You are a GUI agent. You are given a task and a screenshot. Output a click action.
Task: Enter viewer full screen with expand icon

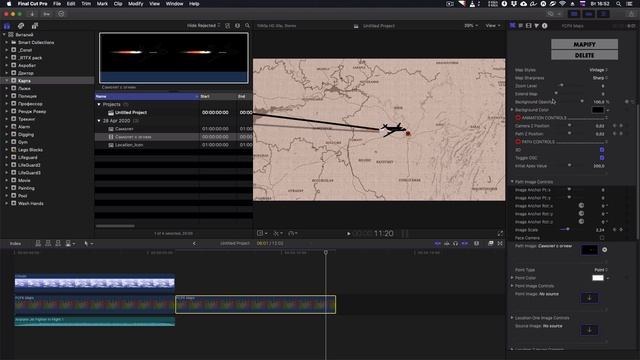500,233
